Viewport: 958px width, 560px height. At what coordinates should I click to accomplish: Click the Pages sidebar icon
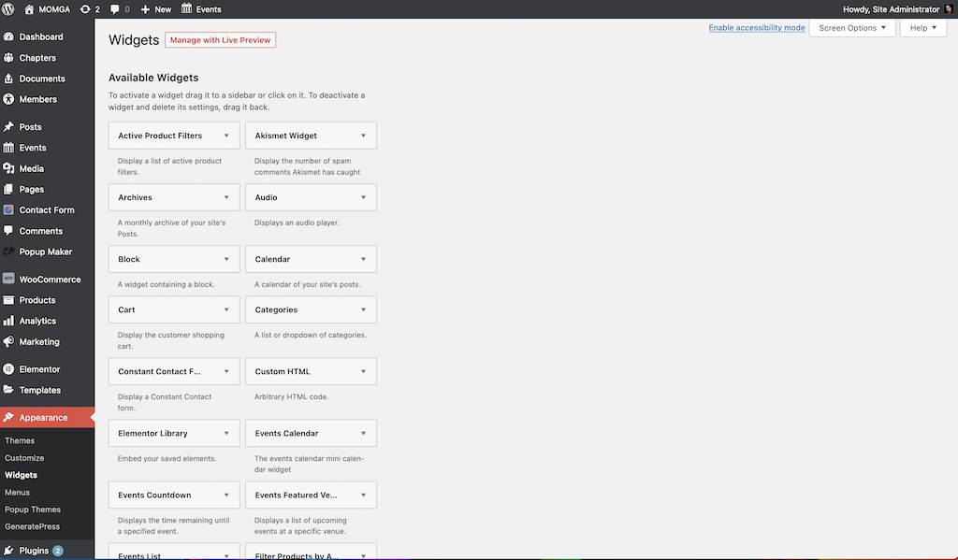pyautogui.click(x=8, y=189)
